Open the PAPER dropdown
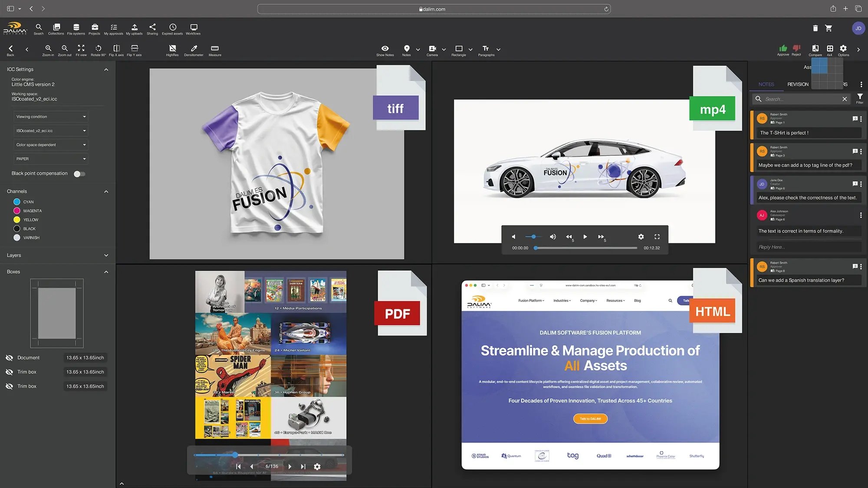Viewport: 868px width, 488px height. [51, 159]
